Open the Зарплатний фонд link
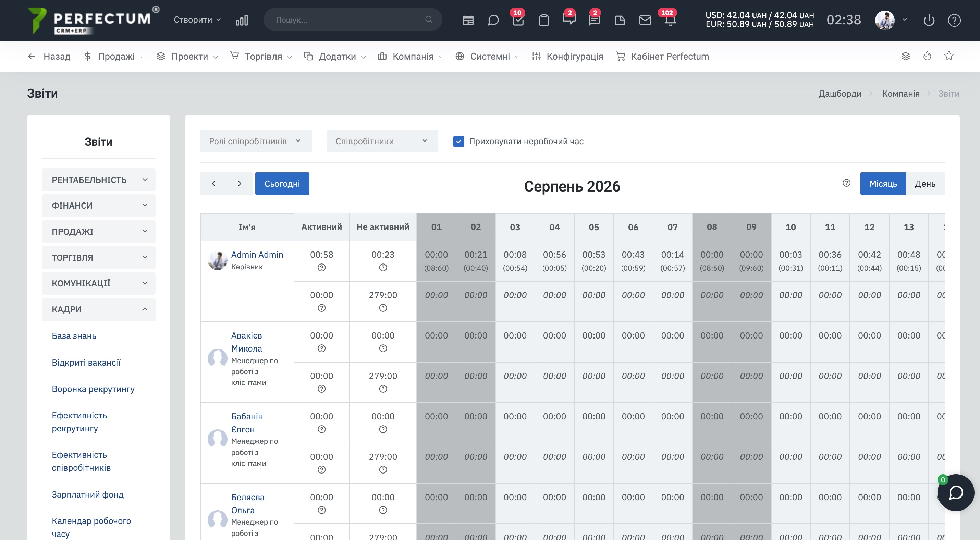The width and height of the screenshot is (980, 540). point(88,495)
